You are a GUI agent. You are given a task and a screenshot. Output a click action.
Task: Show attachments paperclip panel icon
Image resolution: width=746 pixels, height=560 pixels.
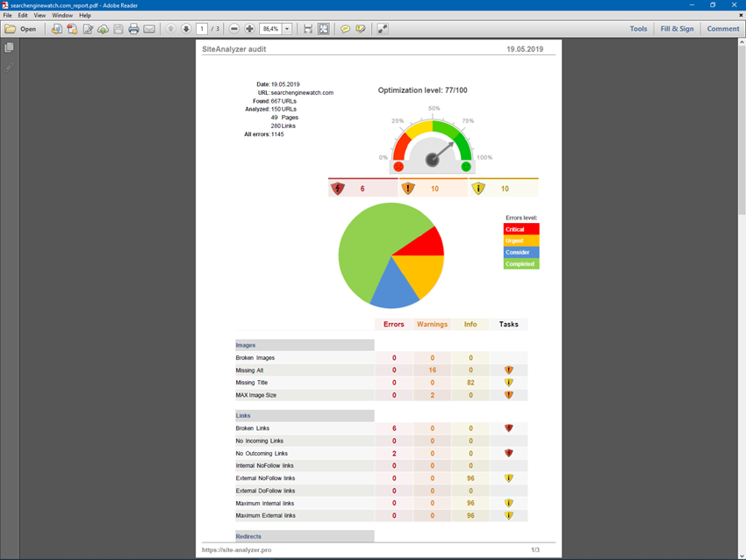pos(9,68)
